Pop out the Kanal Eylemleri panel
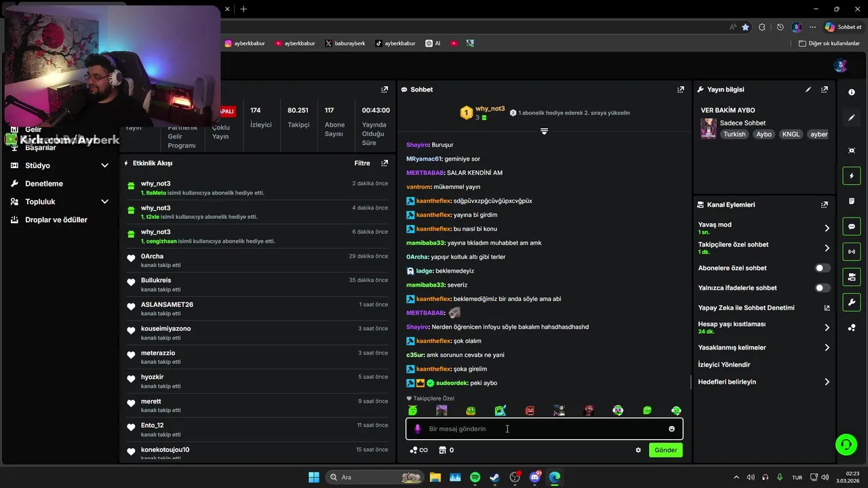This screenshot has width=868, height=488. (x=825, y=205)
